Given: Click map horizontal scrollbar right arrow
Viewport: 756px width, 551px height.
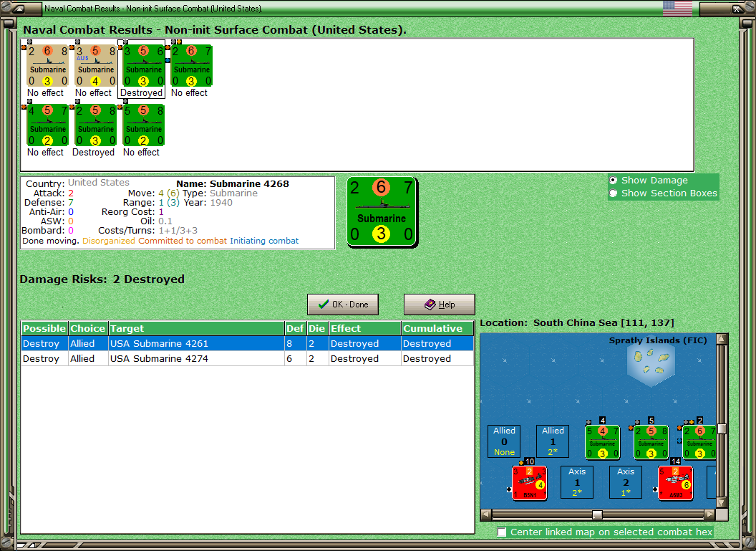Looking at the screenshot, I should pos(709,514).
